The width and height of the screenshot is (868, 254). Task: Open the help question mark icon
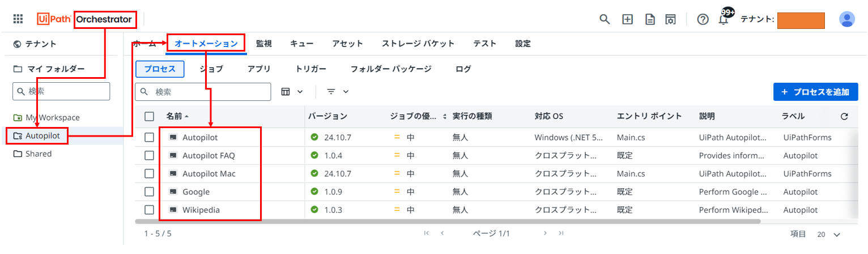point(703,19)
